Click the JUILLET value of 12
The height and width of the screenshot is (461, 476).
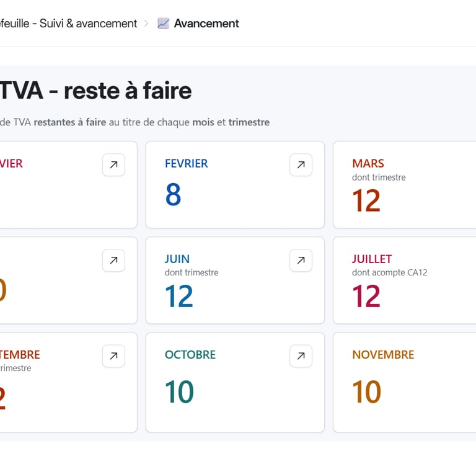click(366, 297)
